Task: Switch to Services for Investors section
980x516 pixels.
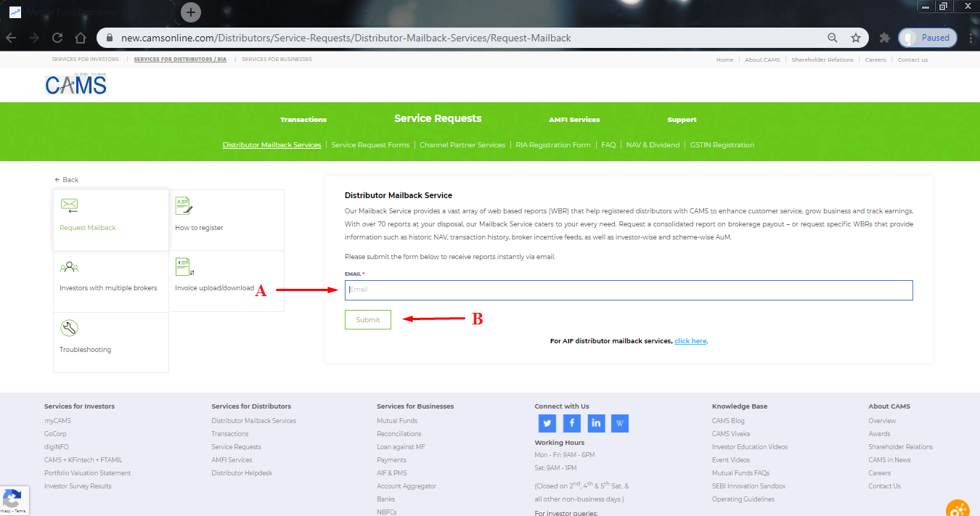Action: (85, 60)
